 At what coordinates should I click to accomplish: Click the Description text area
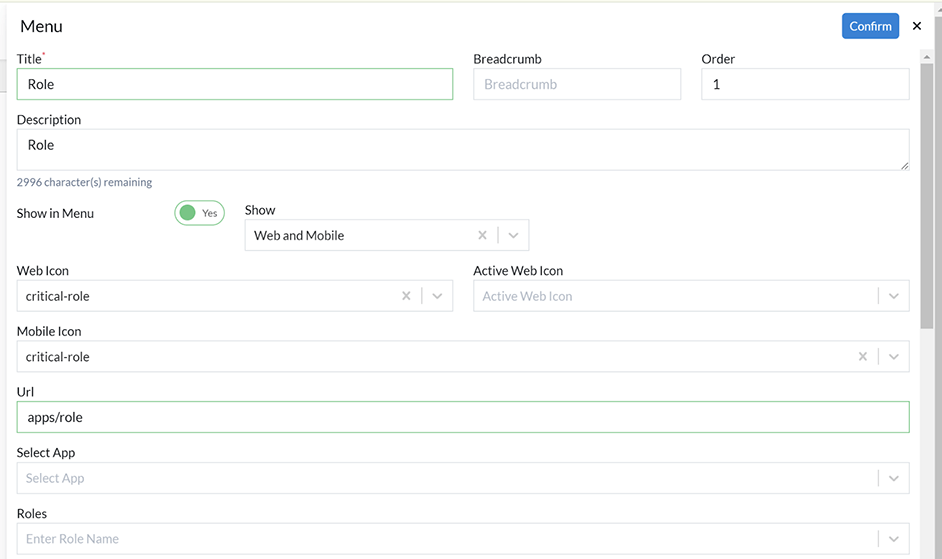463,150
